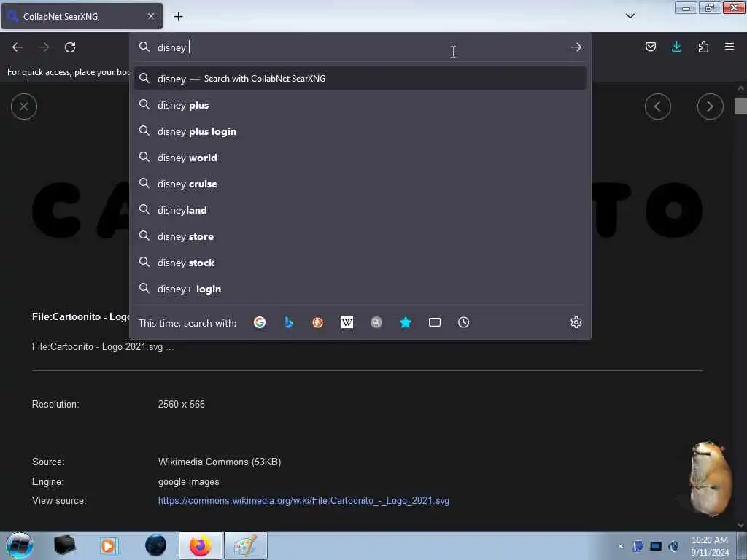Image resolution: width=747 pixels, height=560 pixels.
Task: Search within History using clock icon
Action: 463,322
